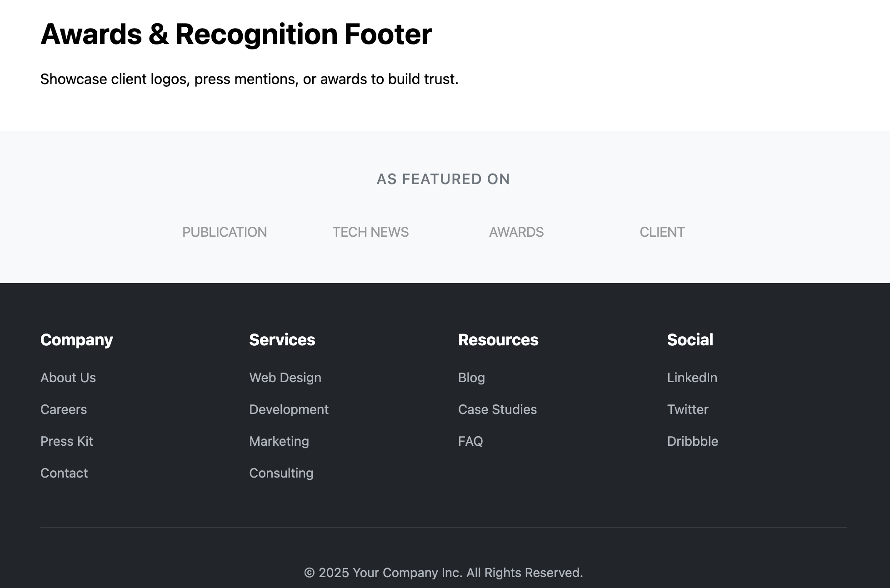Go to the Dribbble profile link
The image size is (890, 588).
pyautogui.click(x=693, y=441)
